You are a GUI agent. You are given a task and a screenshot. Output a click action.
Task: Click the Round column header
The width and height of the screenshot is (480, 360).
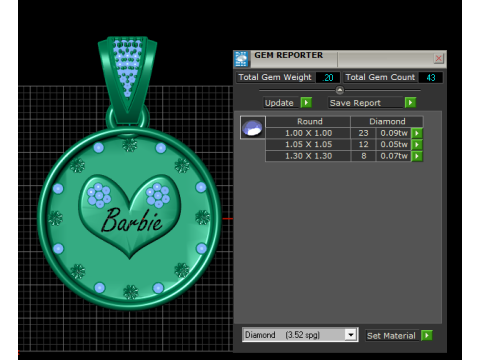308,121
